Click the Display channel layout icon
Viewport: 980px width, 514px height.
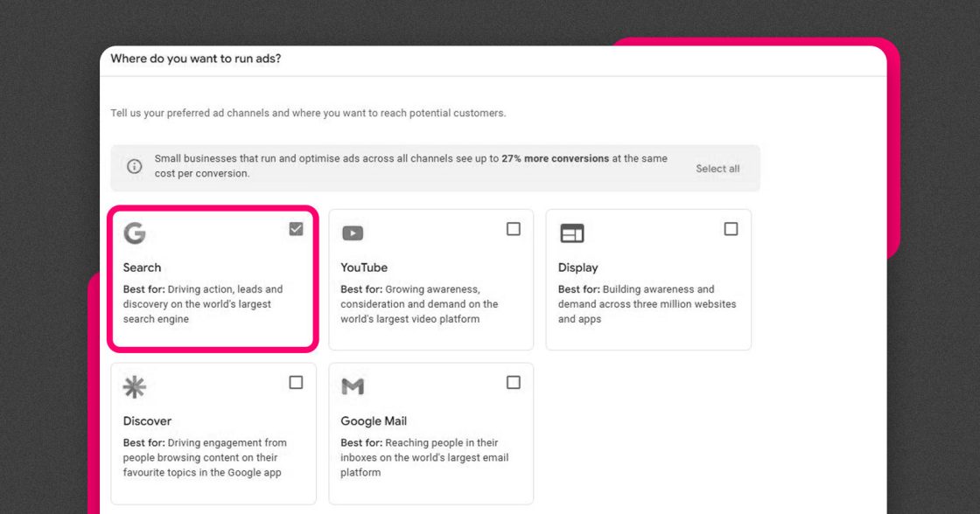[571, 233]
